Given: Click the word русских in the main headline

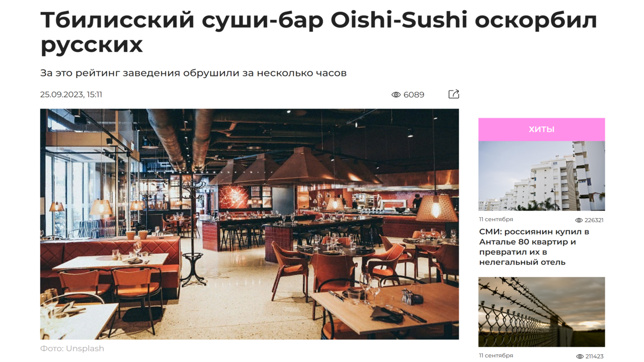Looking at the screenshot, I should [92, 45].
